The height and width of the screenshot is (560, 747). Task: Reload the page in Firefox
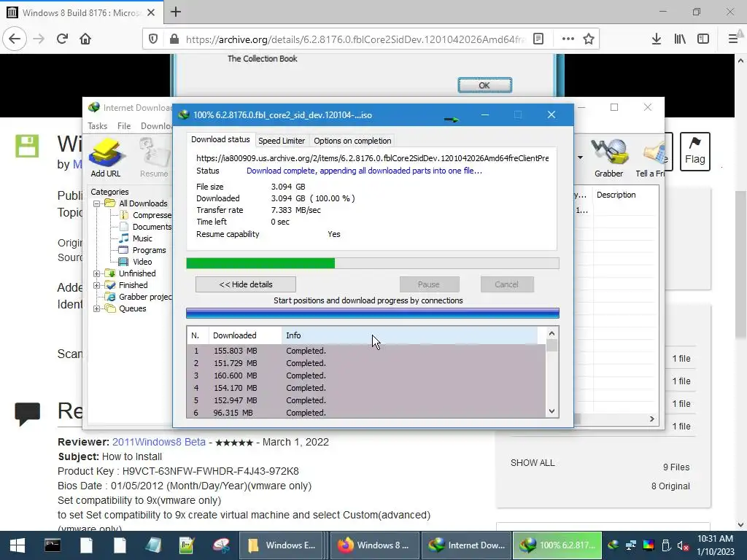62,39
